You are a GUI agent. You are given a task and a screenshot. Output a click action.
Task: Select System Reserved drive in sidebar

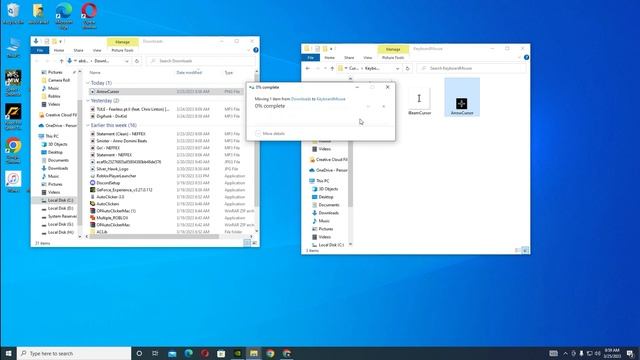pos(62,216)
